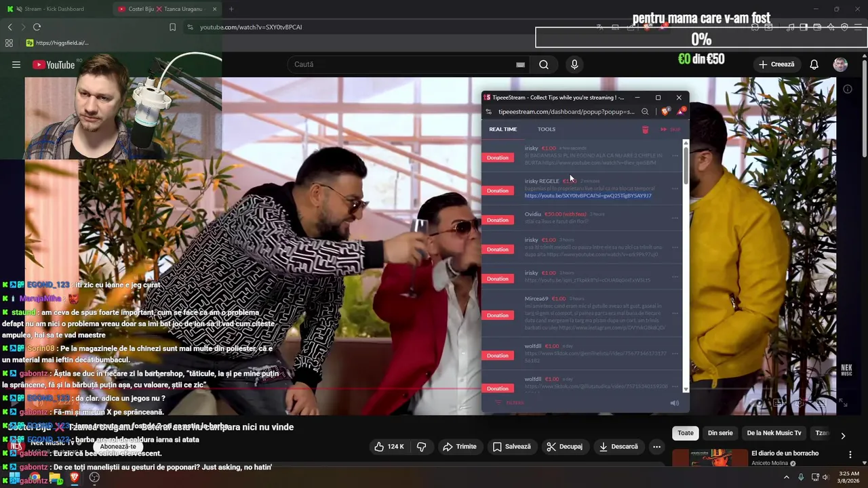
Task: Open site settings icon in the TipeeeStream address bar
Action: (x=489, y=112)
